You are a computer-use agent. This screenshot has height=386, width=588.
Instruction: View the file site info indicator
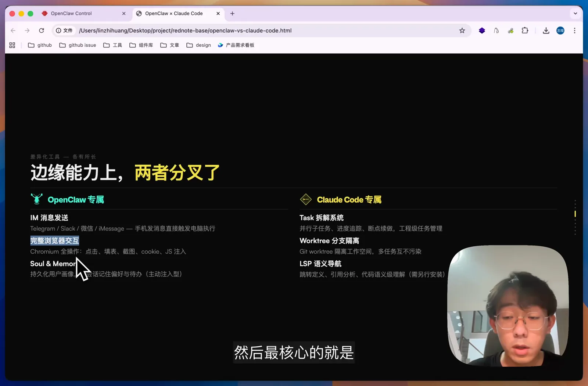tap(64, 31)
